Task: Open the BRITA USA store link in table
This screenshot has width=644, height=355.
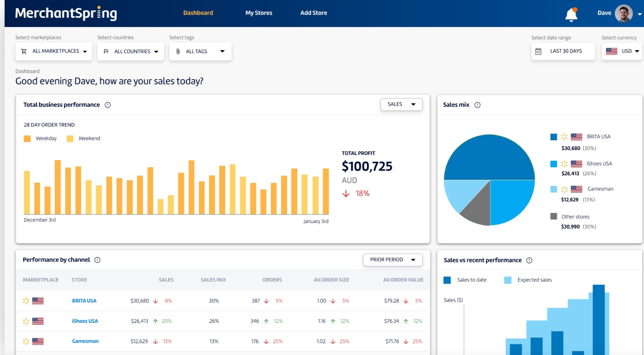Action: [84, 301]
